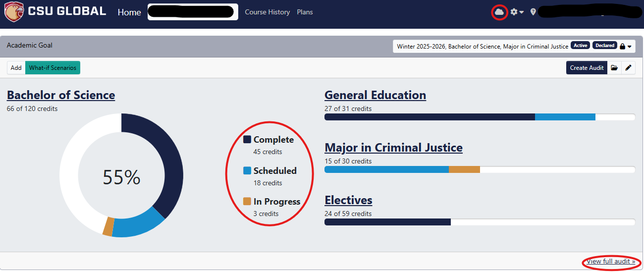Open Course History page
Image resolution: width=644 pixels, height=272 pixels.
click(x=267, y=12)
